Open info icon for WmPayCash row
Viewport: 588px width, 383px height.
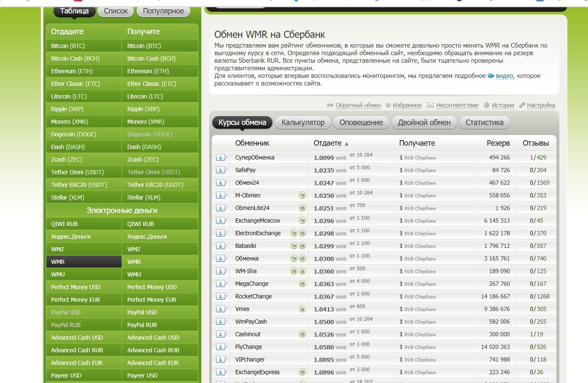[221, 322]
